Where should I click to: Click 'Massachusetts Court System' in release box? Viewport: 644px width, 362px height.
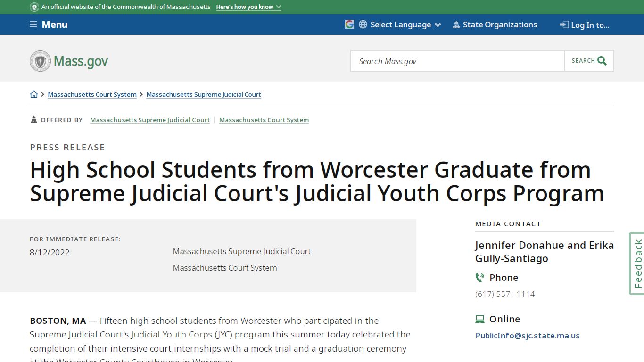pyautogui.click(x=225, y=268)
